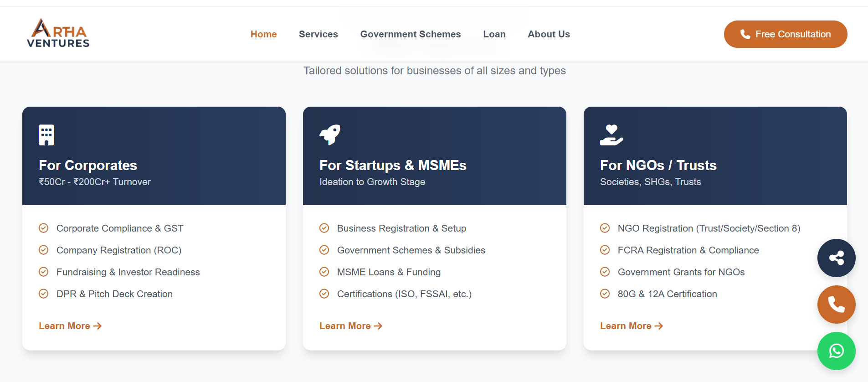
Task: Click the arrow after Corporates Learn More
Action: pos(97,326)
